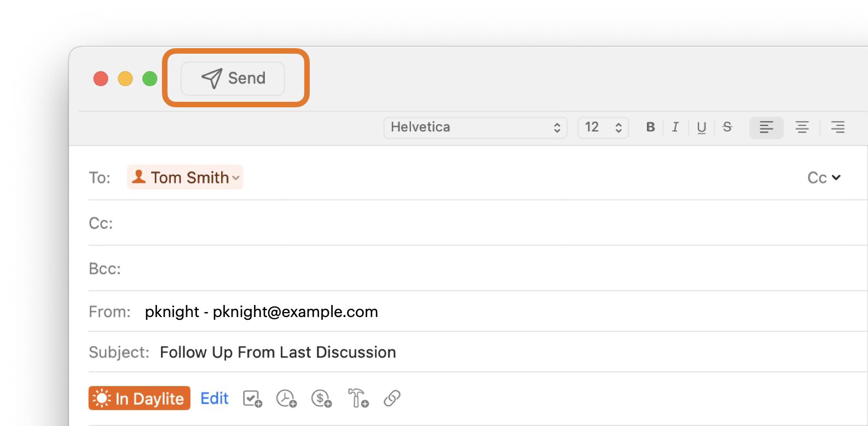Open the Helvetica font dropdown

pos(475,128)
